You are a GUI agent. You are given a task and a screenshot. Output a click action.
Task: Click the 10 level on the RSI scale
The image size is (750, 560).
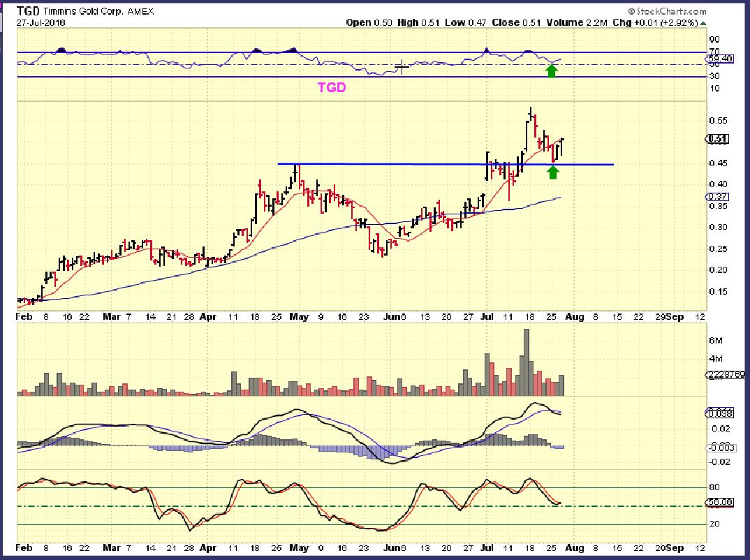[x=714, y=89]
